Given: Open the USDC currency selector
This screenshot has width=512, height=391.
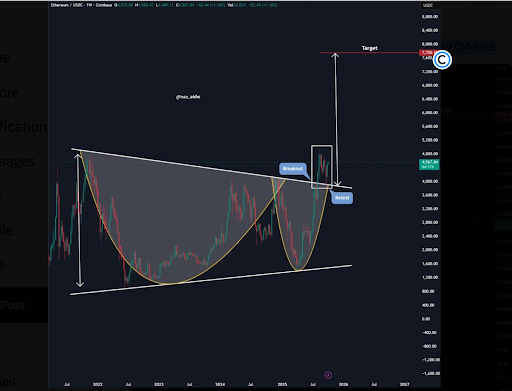Looking at the screenshot, I should point(428,5).
